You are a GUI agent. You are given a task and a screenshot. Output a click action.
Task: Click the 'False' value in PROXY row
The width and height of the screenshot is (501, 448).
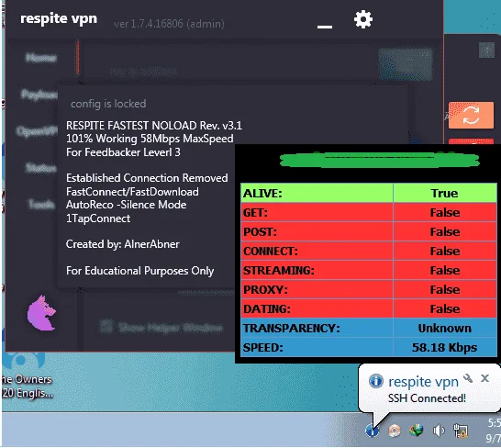tap(445, 289)
